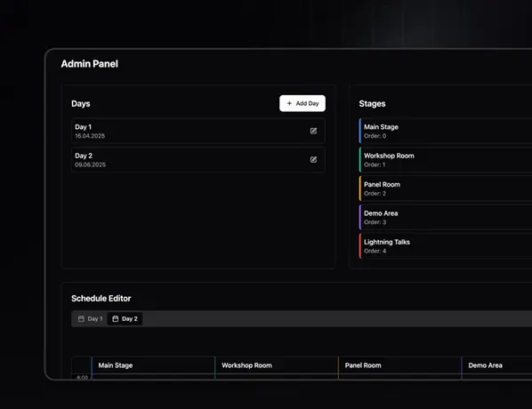Switch to Day 2 schedule tab
The image size is (532, 409).
[x=125, y=319]
